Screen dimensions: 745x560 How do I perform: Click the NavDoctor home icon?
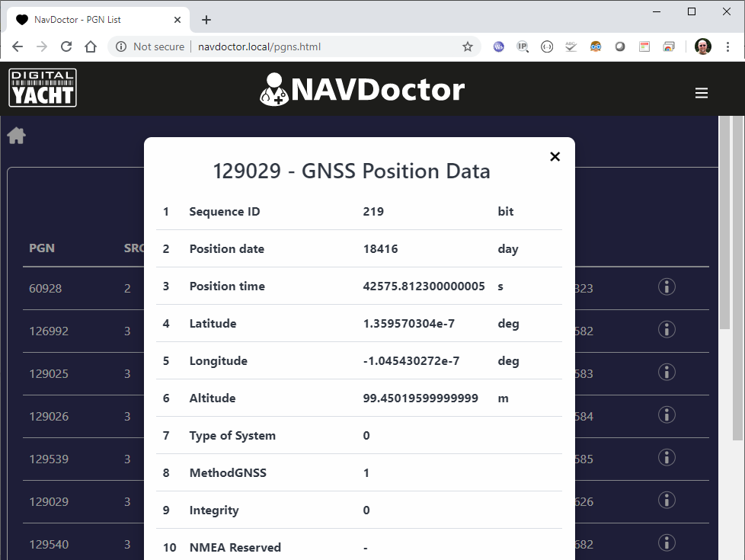(x=16, y=135)
